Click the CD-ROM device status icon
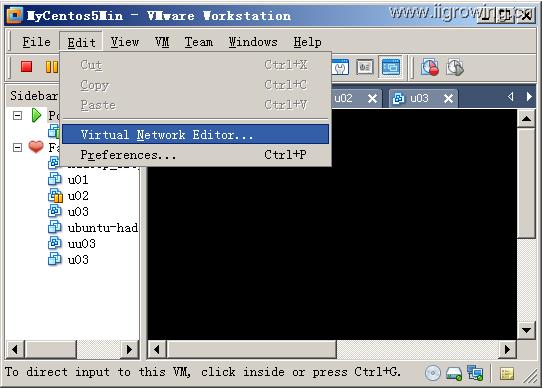This screenshot has width=542, height=388. (x=433, y=373)
